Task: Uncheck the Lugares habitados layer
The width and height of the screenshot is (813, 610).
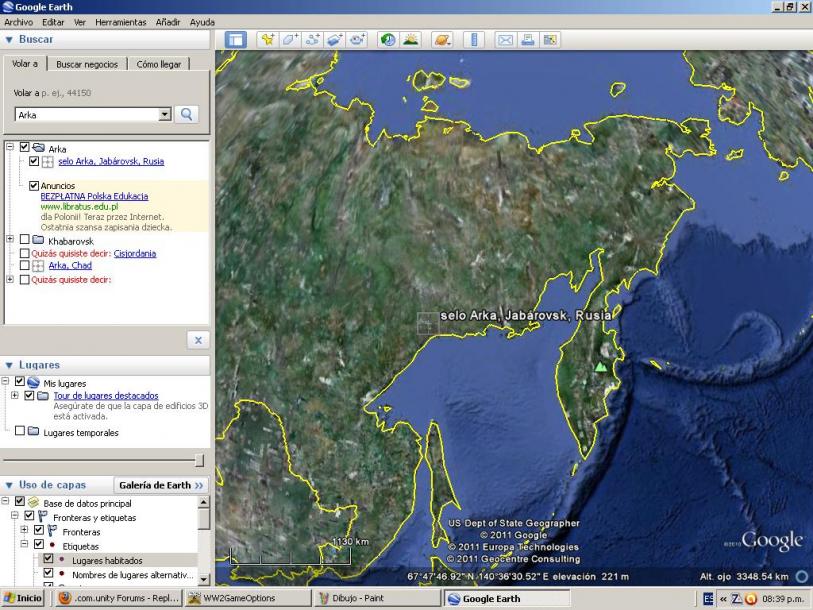Action: 48,560
